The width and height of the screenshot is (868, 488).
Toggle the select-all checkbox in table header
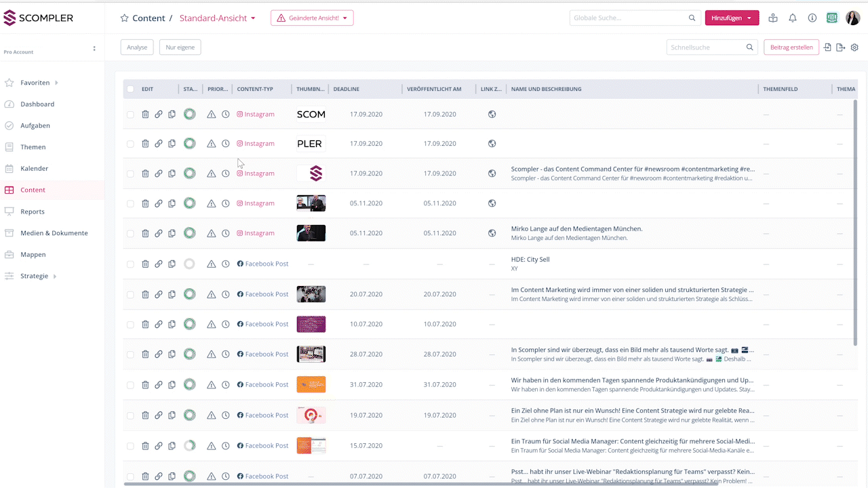click(x=130, y=89)
